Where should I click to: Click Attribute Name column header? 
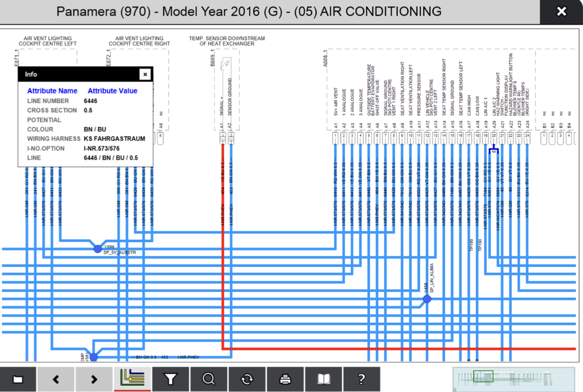(x=52, y=90)
